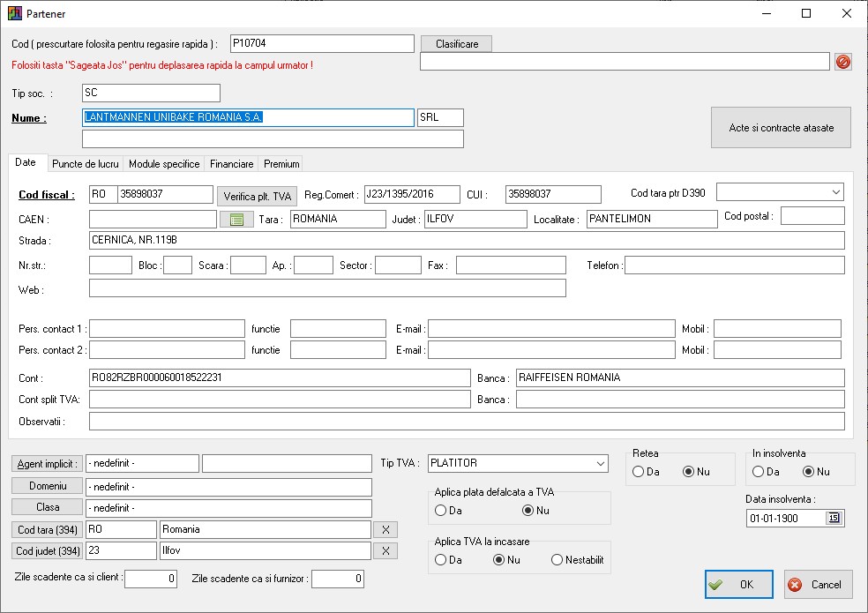
Task: Open the Data insolventa calendar picker
Action: point(834,519)
